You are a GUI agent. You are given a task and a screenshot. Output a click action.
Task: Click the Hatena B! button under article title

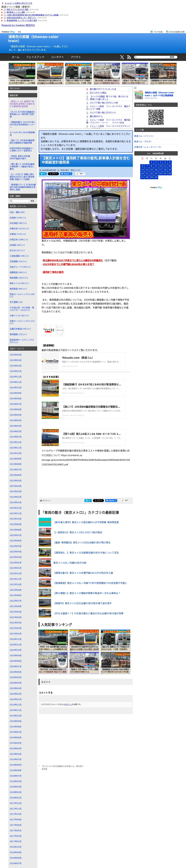pos(43,174)
